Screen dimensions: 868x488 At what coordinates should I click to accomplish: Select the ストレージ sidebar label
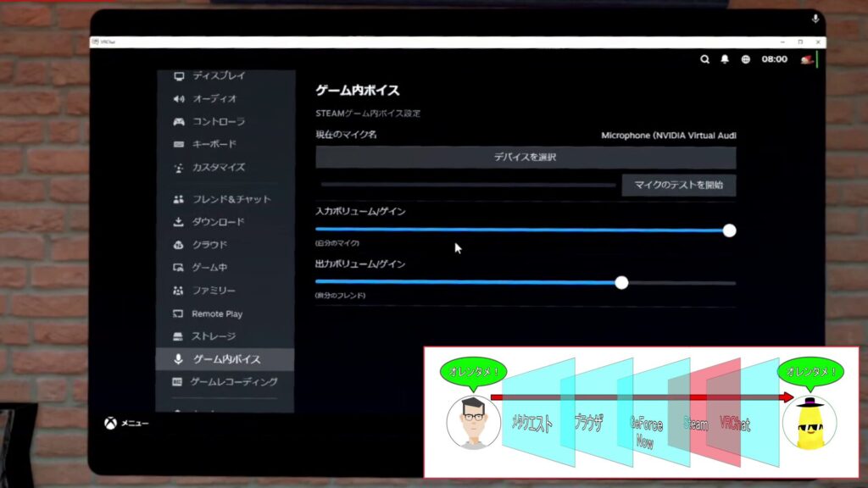(x=214, y=336)
